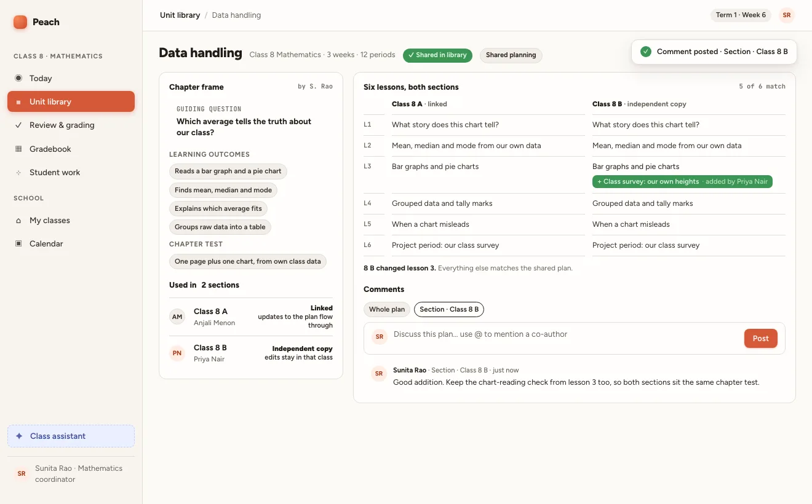Open the Class assistant
Screen dimensions: 812x504
coord(71,436)
